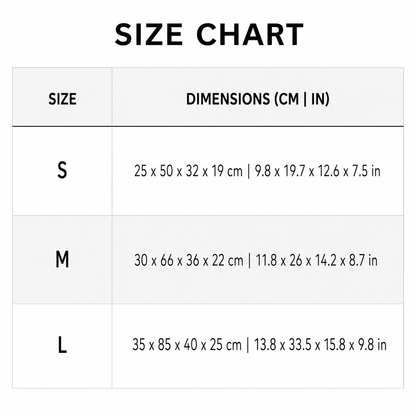Click the L size label
The width and height of the screenshot is (416, 416).
pyautogui.click(x=62, y=345)
